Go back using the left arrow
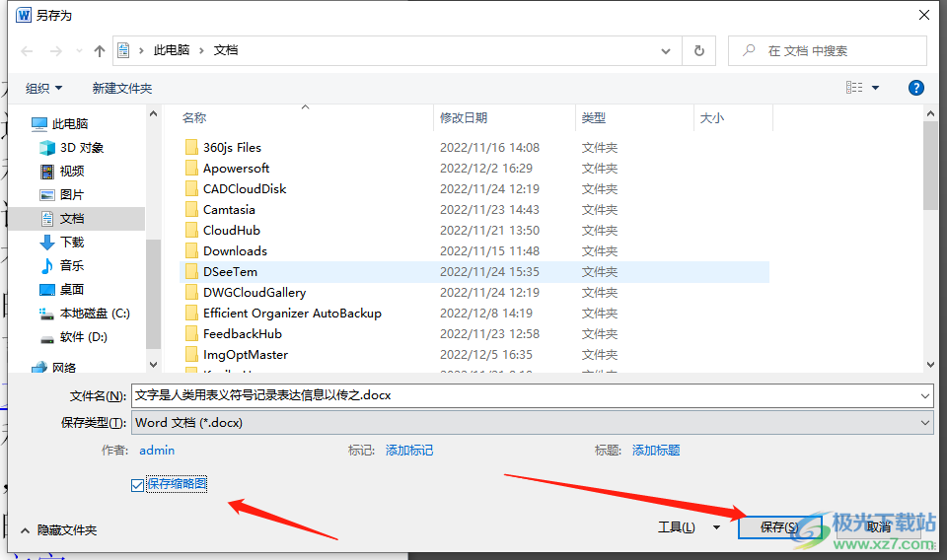Screen dimensions: 947x560 pyautogui.click(x=27, y=51)
